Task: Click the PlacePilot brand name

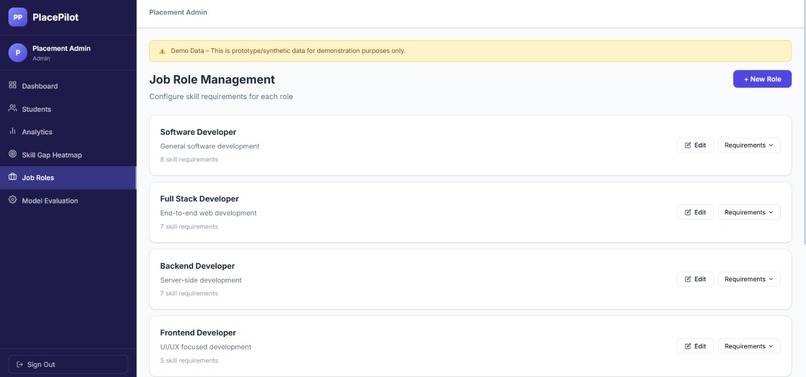Action: pyautogui.click(x=56, y=17)
